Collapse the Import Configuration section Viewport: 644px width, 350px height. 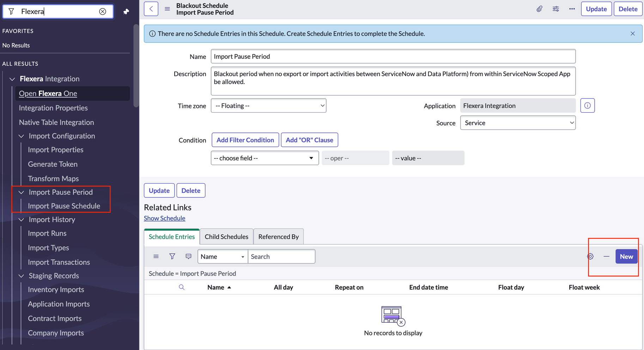[21, 136]
